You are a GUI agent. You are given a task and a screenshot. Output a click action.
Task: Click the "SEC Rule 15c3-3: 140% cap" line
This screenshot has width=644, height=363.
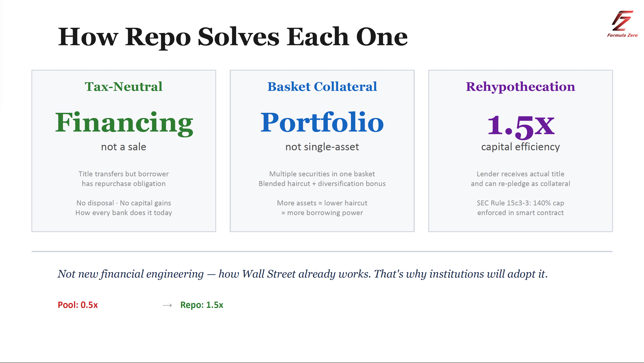coord(520,203)
